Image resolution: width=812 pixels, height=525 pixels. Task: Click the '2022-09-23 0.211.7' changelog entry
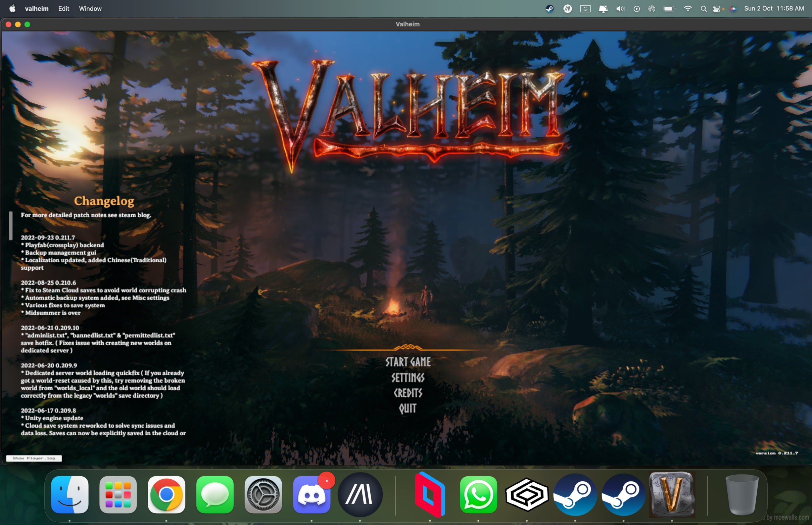point(48,237)
